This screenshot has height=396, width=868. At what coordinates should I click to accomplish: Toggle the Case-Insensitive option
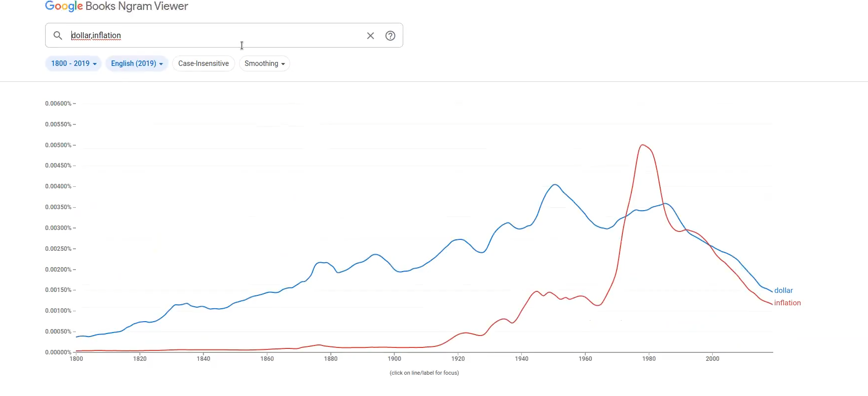(x=203, y=63)
